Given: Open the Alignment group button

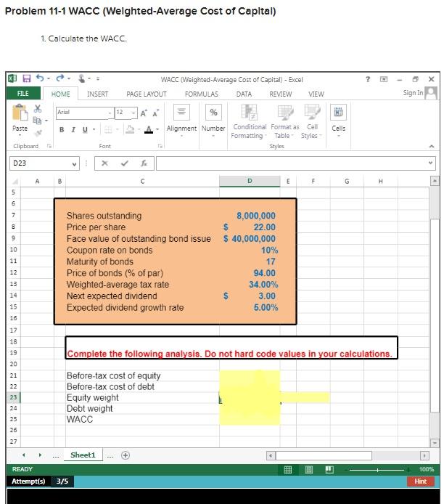Looking at the screenshot, I should (x=181, y=121).
